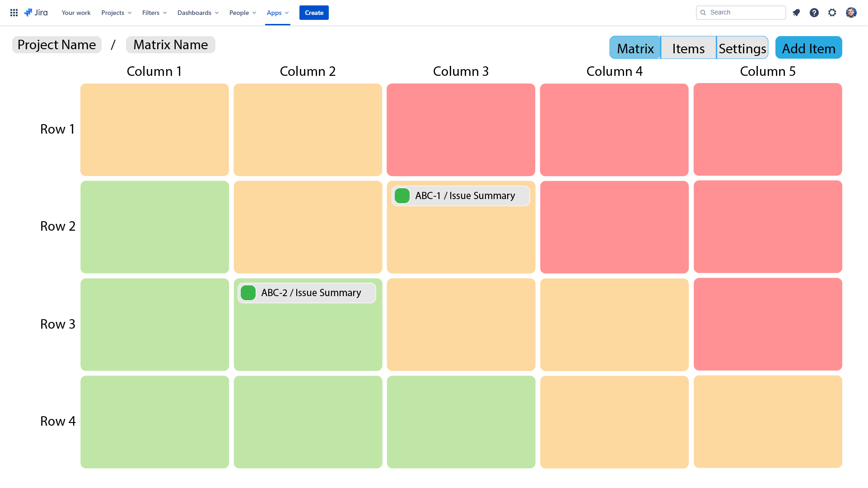This screenshot has width=868, height=488.
Task: Select the red cell at Row 1 Column 5
Action: click(x=767, y=130)
